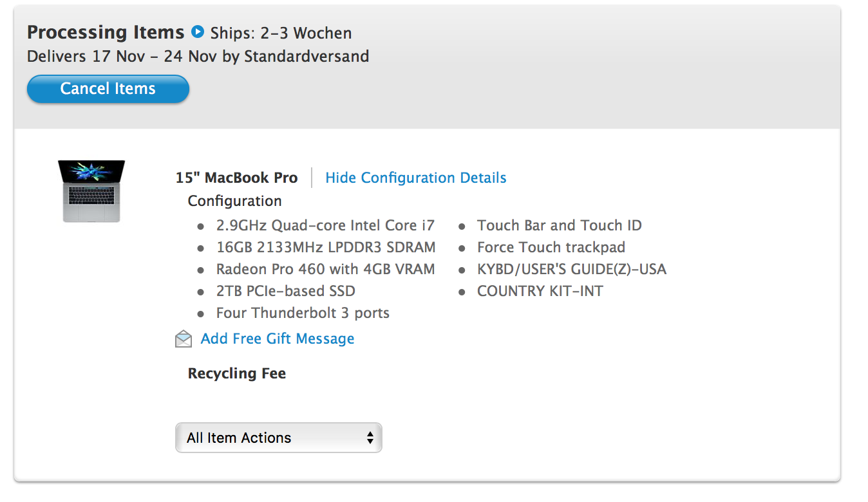Click the envelope gift message icon
The image size is (868, 502).
pos(184,339)
